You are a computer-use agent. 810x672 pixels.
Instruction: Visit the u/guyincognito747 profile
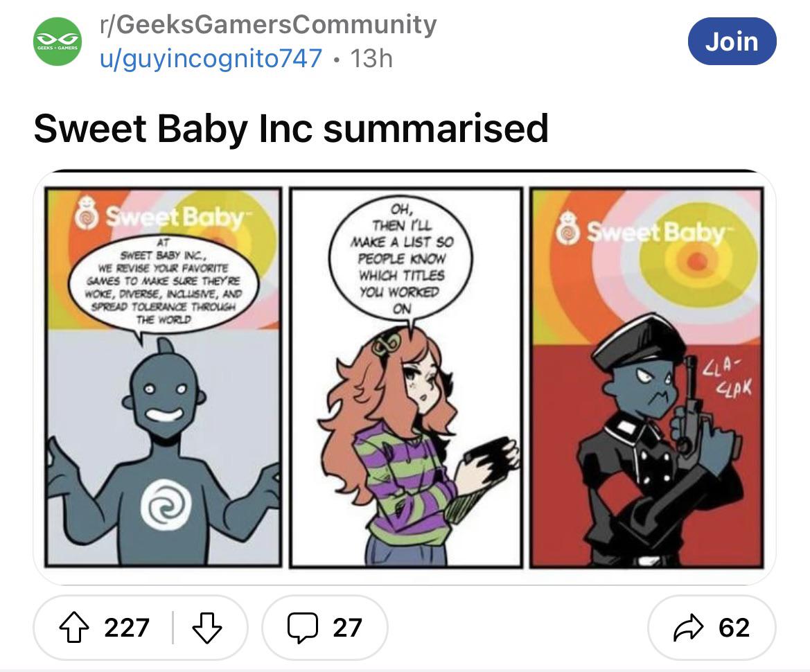(x=211, y=58)
